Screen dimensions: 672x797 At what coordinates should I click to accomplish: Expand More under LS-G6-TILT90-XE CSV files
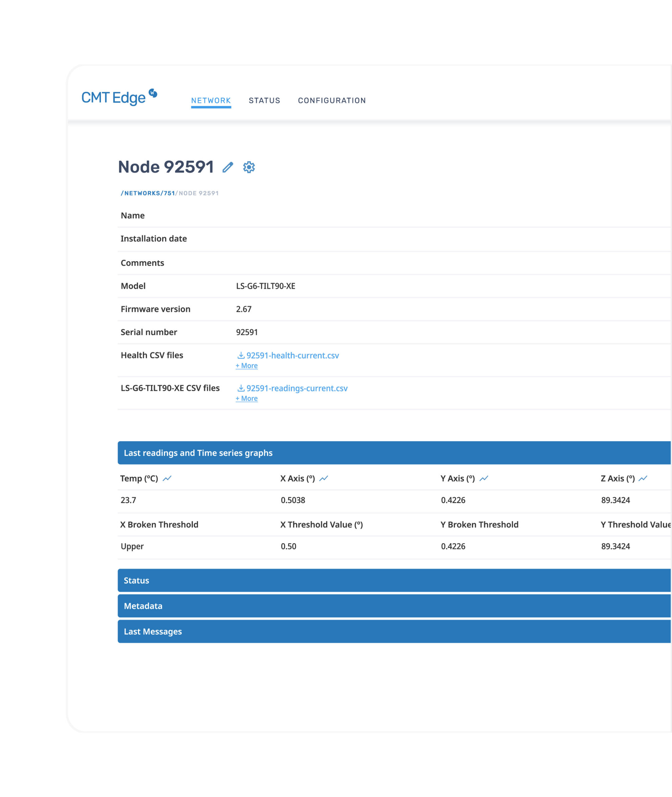pos(247,398)
